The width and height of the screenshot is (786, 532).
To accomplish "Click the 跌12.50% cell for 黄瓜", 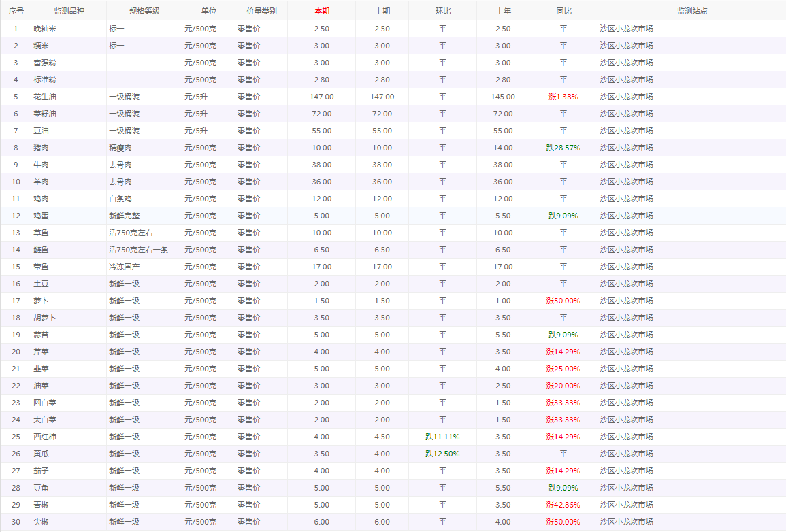I will 442,454.
